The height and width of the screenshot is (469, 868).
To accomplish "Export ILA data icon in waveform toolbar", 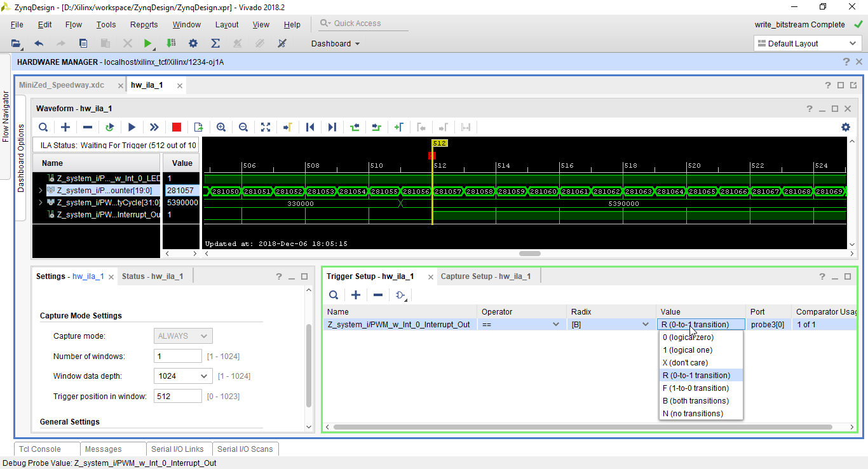I will (x=198, y=127).
